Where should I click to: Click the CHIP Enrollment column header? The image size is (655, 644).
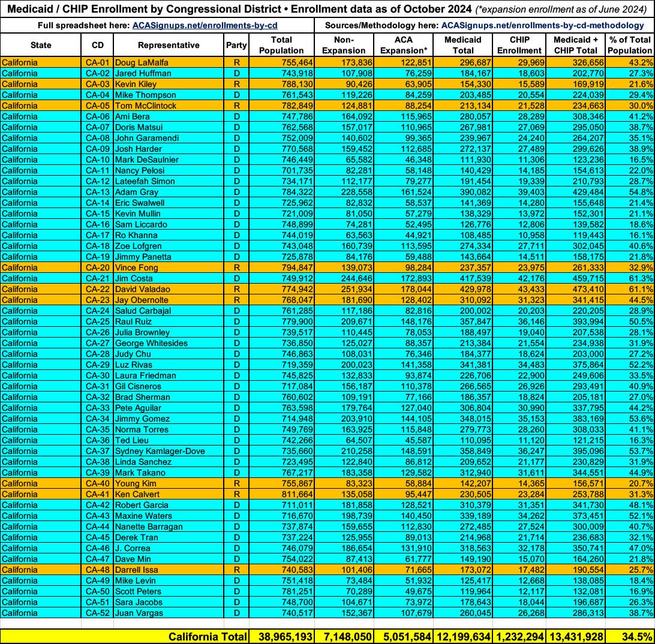tap(519, 46)
